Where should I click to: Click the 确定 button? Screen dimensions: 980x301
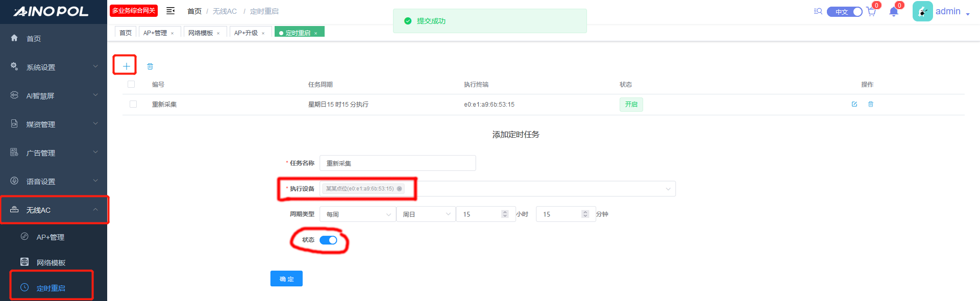point(286,279)
